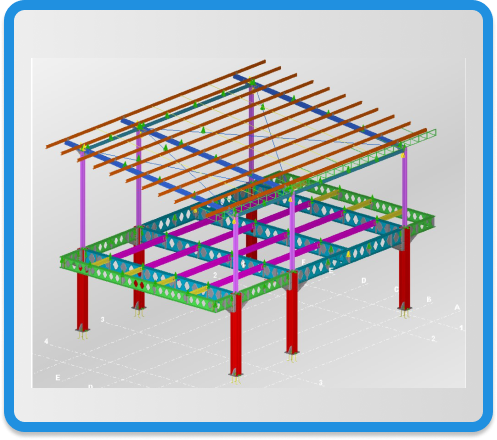Click grid label B
Screen dimensions: 497x440
coord(429,299)
